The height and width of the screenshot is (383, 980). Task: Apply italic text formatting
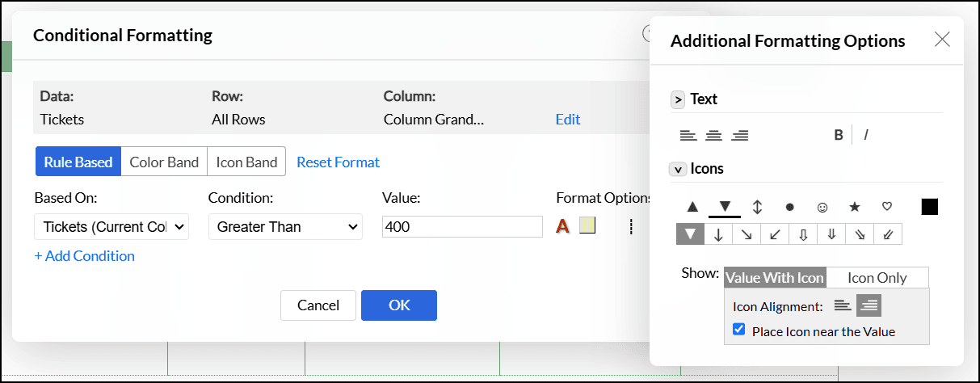point(865,135)
